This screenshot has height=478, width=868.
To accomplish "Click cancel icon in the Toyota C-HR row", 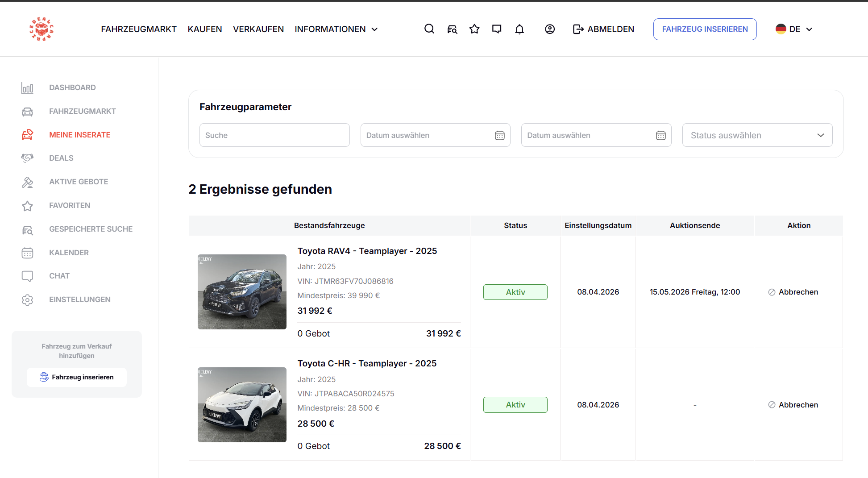I will click(772, 405).
